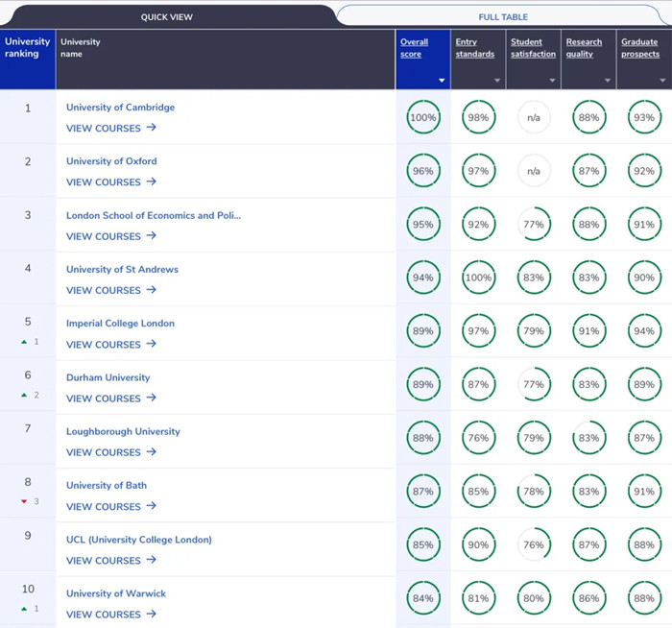Image resolution: width=672 pixels, height=628 pixels.
Task: Open Durham University link
Action: pyautogui.click(x=108, y=377)
